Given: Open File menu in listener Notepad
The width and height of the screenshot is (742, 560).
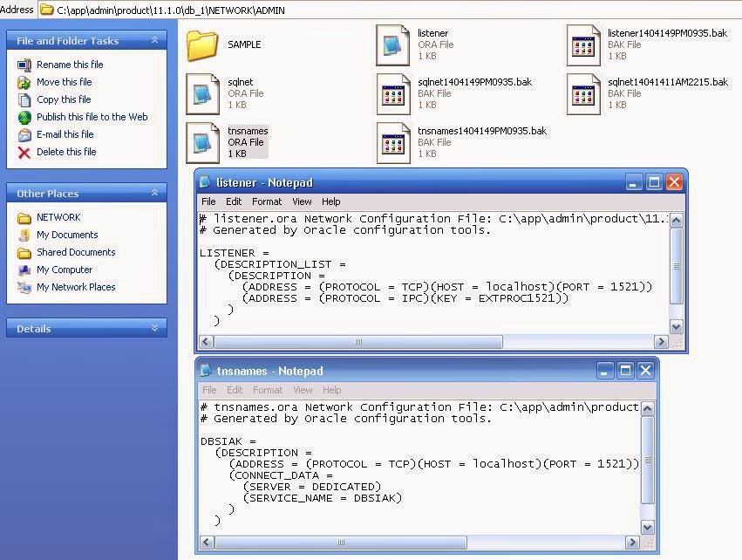Looking at the screenshot, I should (x=208, y=201).
